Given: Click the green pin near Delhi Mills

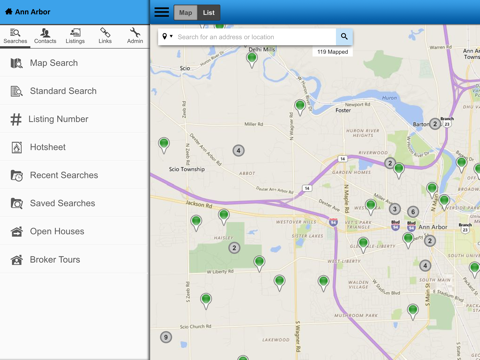Looking at the screenshot, I should point(252,60).
